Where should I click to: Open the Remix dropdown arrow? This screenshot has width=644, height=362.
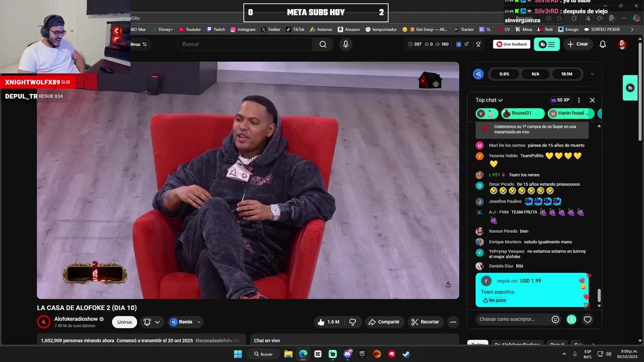coord(199,322)
